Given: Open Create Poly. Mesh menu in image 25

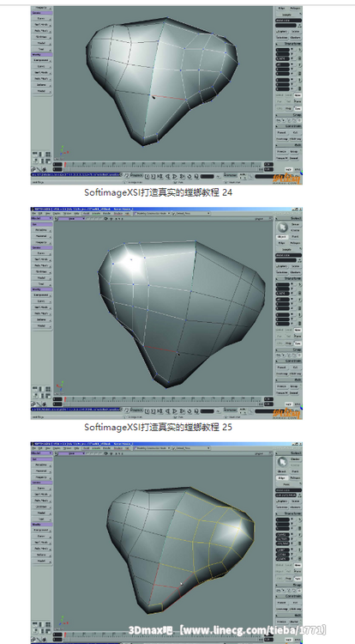Looking at the screenshot, I should coord(42,265).
